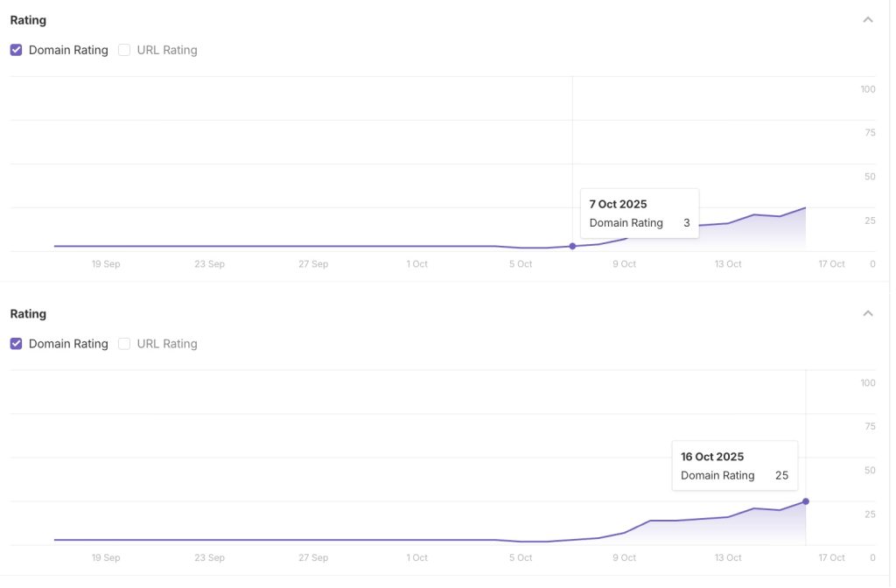The height and width of the screenshot is (588, 896).
Task: Click 27 Sep on the lower chart axis
Action: [313, 558]
